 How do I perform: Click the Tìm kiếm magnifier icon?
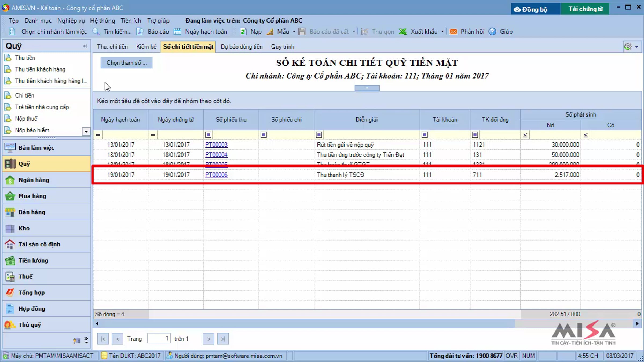96,32
